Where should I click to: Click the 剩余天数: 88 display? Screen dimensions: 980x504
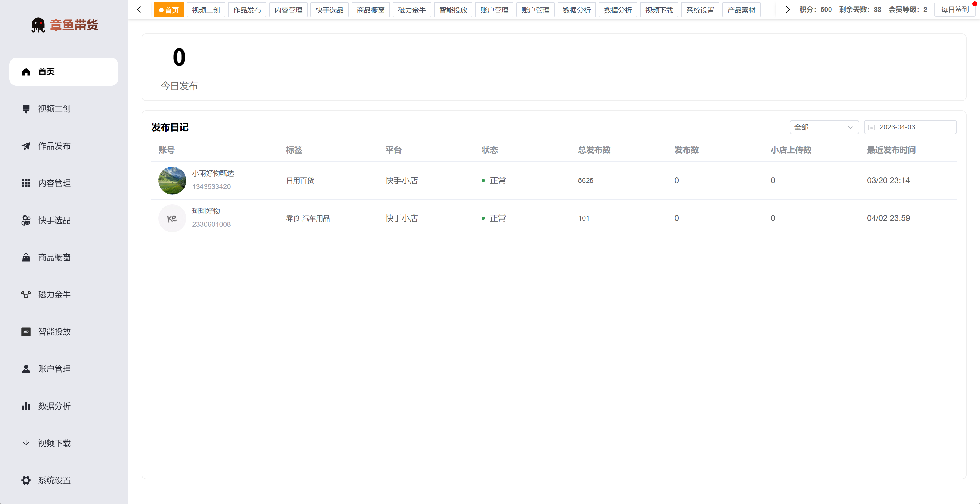pyautogui.click(x=860, y=10)
